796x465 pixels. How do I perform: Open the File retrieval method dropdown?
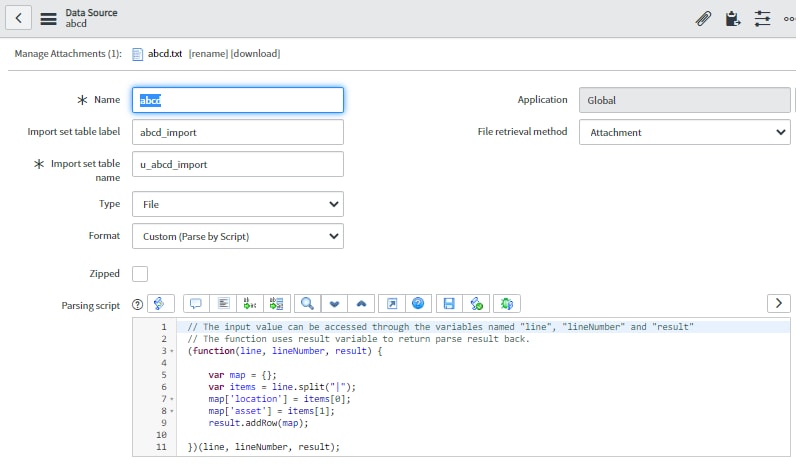(684, 132)
